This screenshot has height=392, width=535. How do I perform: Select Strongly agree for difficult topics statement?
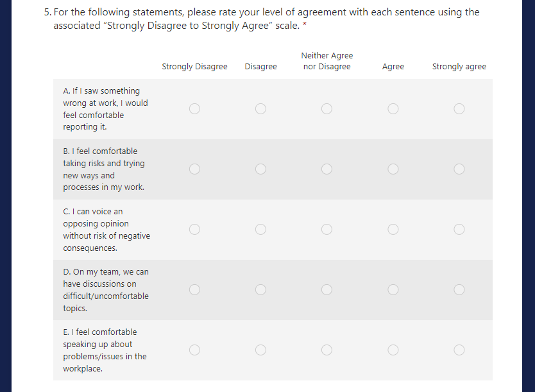coord(459,290)
